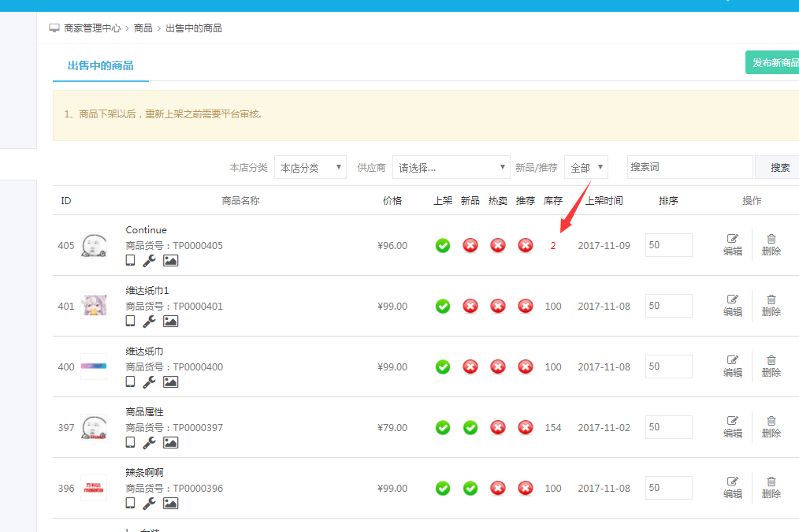
Task: Expand the 供应商 请选择 dropdown
Action: click(451, 167)
